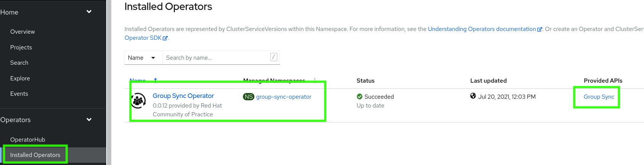Open Events in the sidebar

pos(19,94)
